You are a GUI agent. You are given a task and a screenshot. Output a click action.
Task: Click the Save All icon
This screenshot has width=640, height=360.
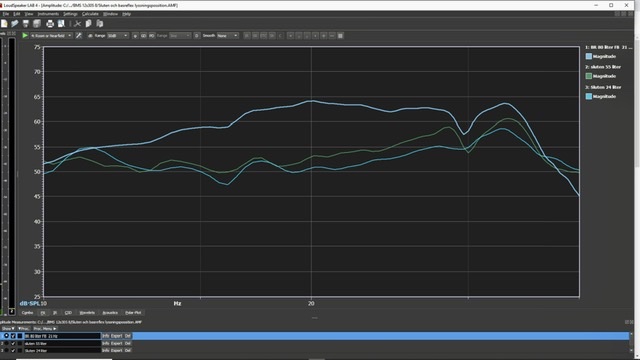pos(37,24)
